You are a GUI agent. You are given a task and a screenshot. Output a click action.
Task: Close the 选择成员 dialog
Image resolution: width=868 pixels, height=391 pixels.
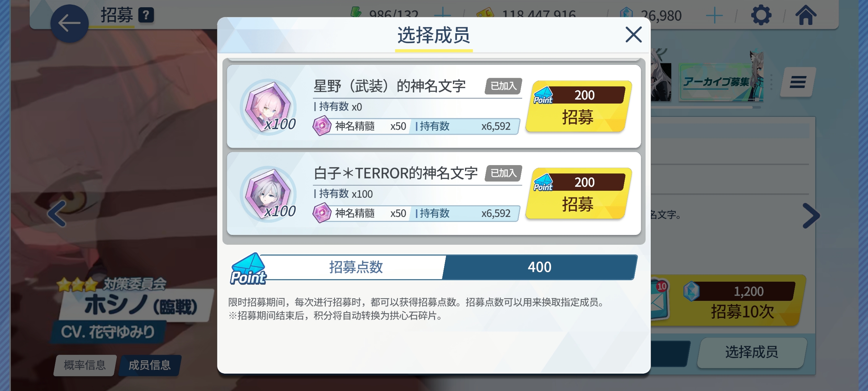coord(633,34)
